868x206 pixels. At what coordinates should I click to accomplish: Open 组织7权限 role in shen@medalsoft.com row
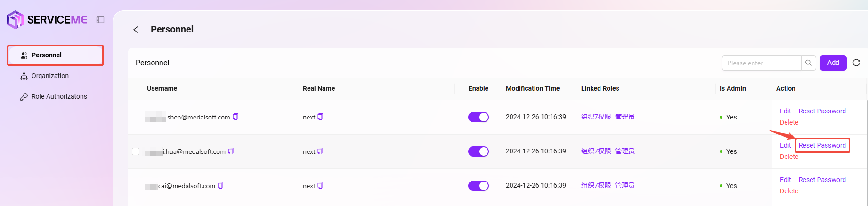(x=596, y=117)
